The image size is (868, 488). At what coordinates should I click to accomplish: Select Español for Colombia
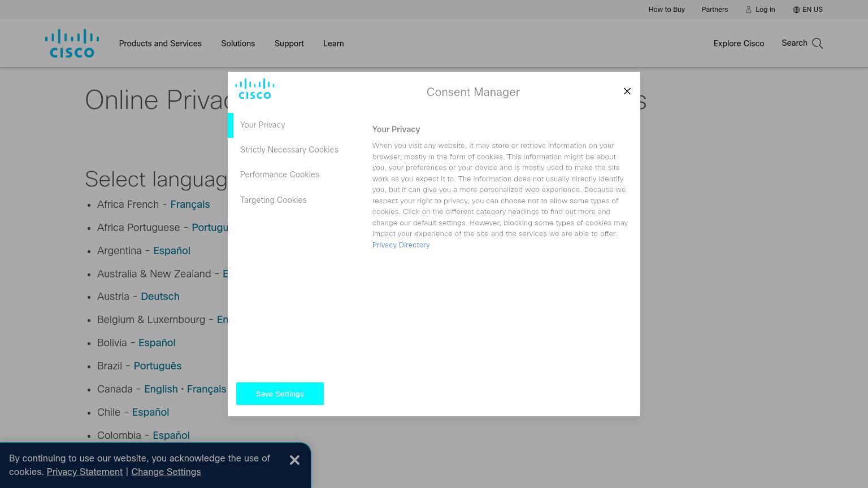click(x=171, y=435)
